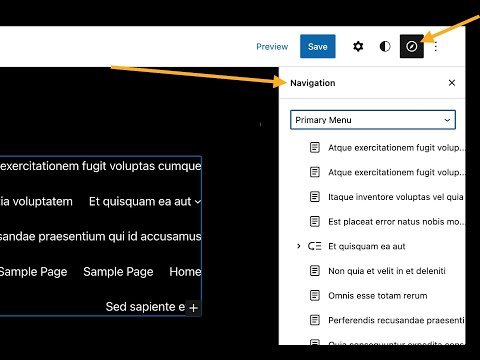
Task: Click the Home menu item in canvas
Action: [x=185, y=272]
